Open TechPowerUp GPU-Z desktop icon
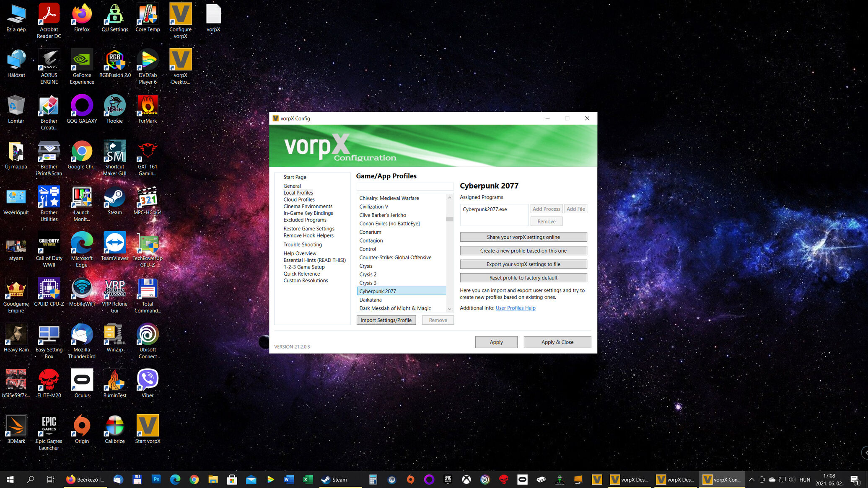Viewport: 868px width, 488px height. [148, 250]
